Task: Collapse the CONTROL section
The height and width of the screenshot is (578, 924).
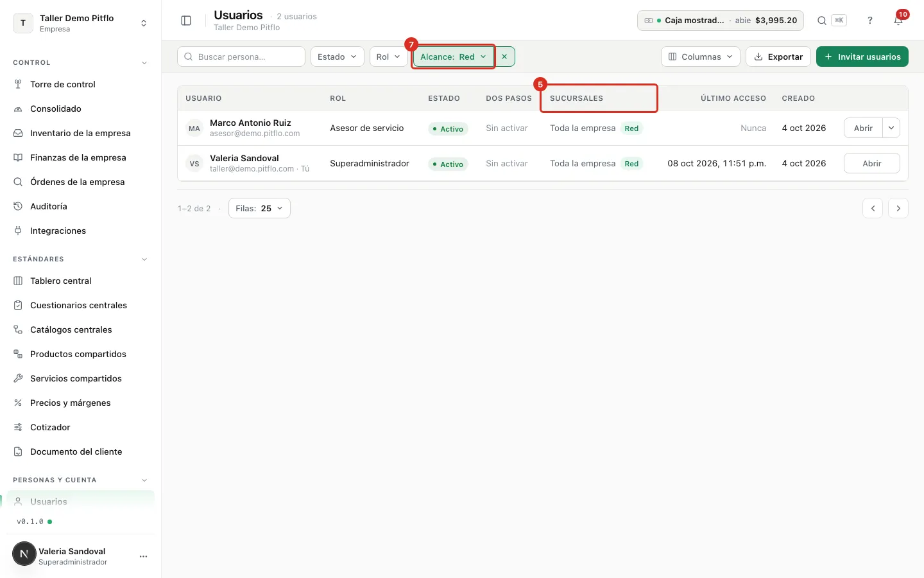Action: pos(144,63)
